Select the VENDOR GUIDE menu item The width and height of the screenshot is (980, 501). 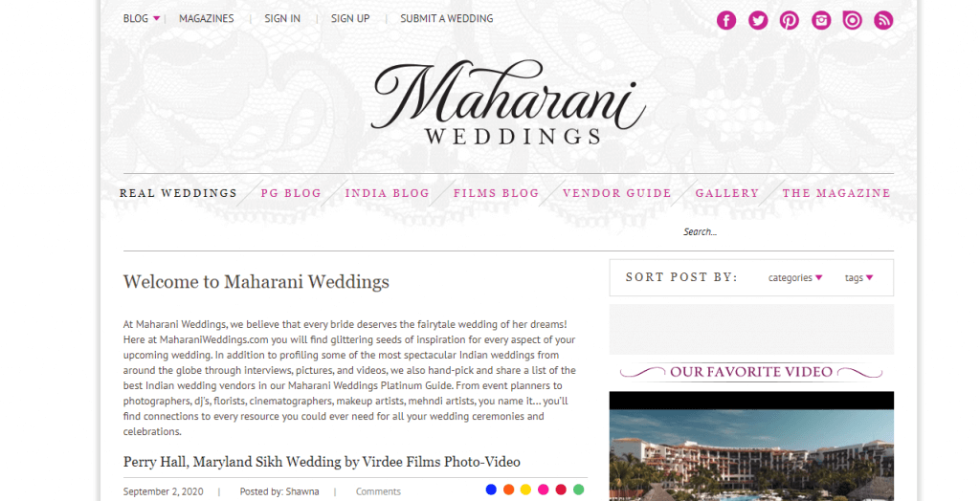[617, 193]
